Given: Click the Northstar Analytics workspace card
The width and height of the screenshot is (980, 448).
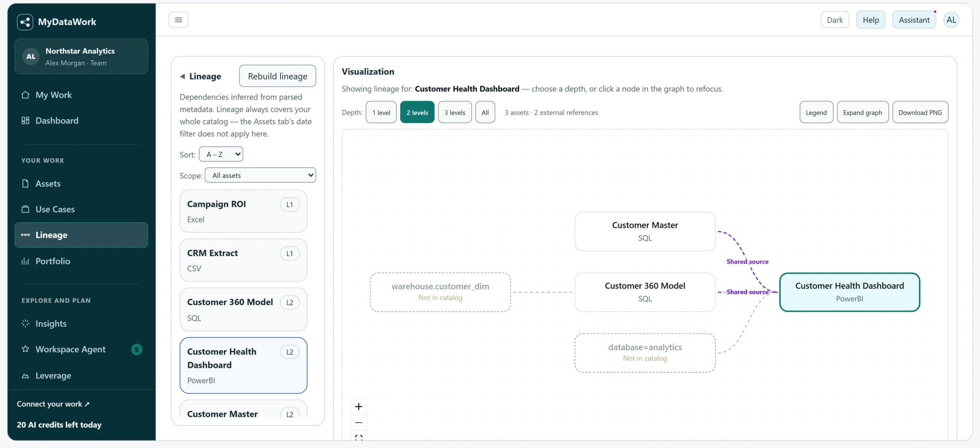Looking at the screenshot, I should point(81,56).
